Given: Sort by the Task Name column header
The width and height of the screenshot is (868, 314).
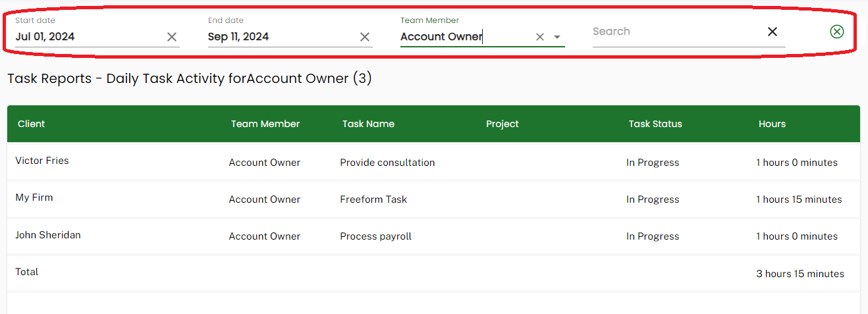Looking at the screenshot, I should tap(368, 124).
